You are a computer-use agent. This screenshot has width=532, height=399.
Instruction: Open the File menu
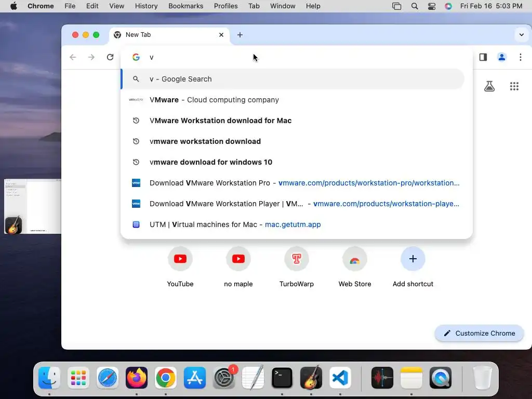coord(70,6)
